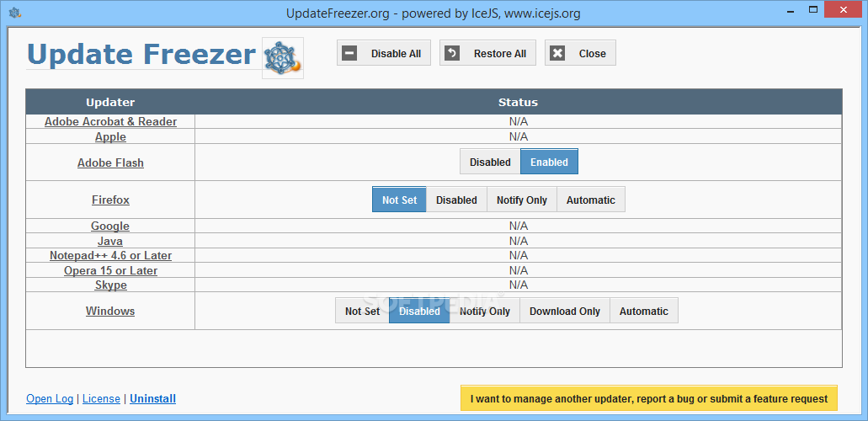Click the N/A status for Adobe Acrobat & Reader
This screenshot has height=421, width=868.
[518, 122]
